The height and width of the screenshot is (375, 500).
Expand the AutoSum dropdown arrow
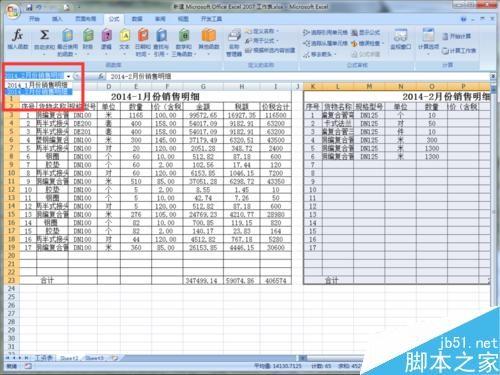(x=44, y=54)
